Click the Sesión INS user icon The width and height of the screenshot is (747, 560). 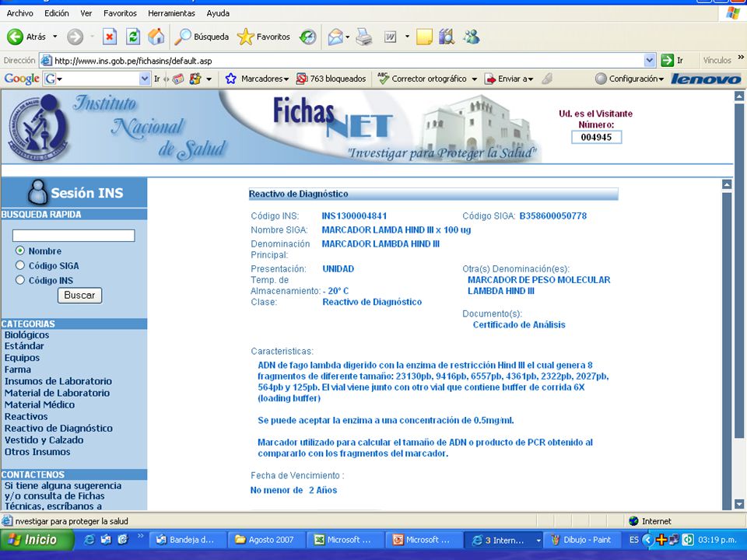click(x=37, y=192)
